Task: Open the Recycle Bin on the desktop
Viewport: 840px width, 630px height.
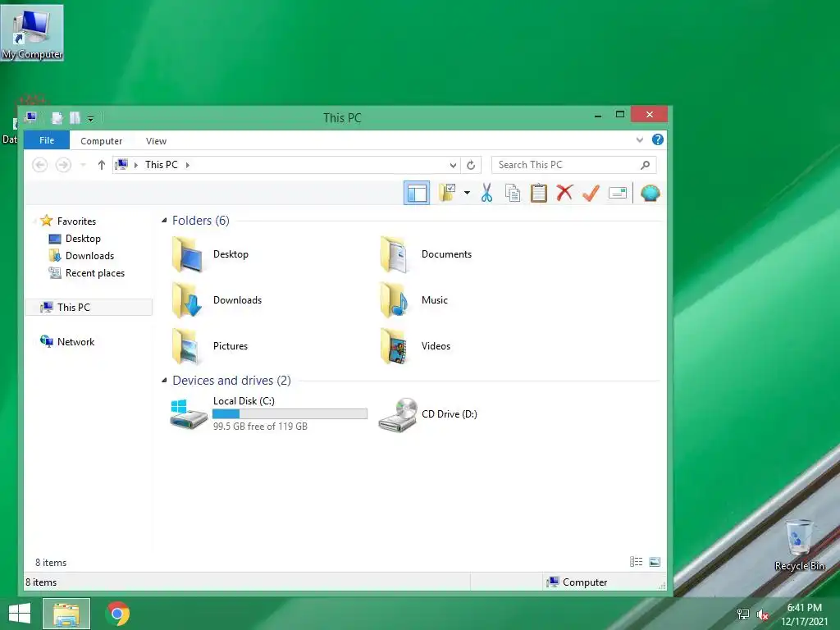Action: click(x=799, y=546)
